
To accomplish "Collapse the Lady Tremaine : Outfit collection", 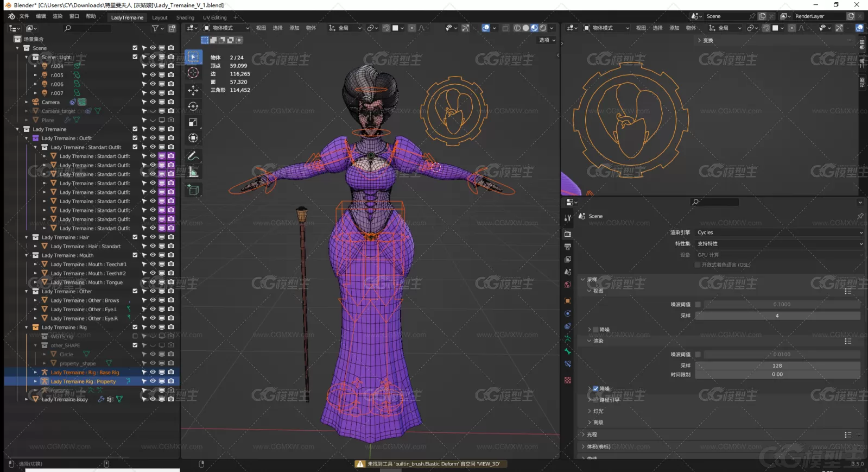I will pyautogui.click(x=27, y=138).
